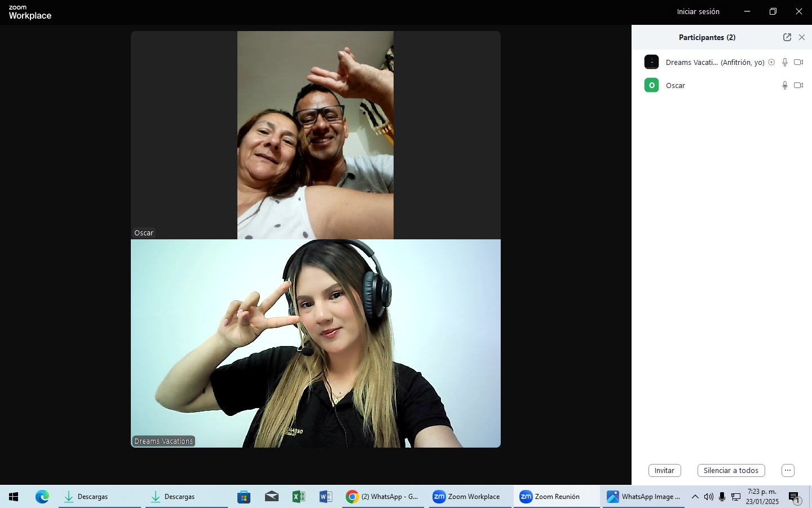The height and width of the screenshot is (508, 812).
Task: Click Iniciar sesión in title bar
Action: [x=698, y=11]
